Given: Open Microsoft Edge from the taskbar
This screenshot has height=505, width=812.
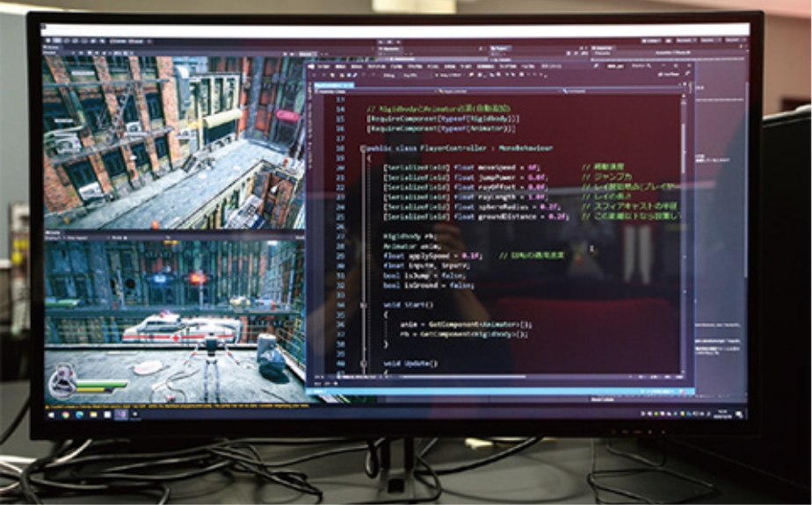Looking at the screenshot, I should click(x=79, y=414).
